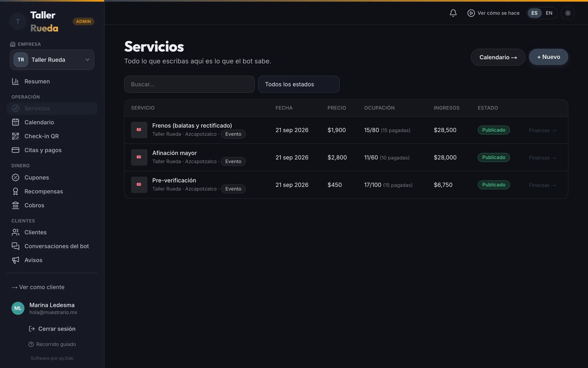
Task: Switch language to EN
Action: (x=549, y=13)
